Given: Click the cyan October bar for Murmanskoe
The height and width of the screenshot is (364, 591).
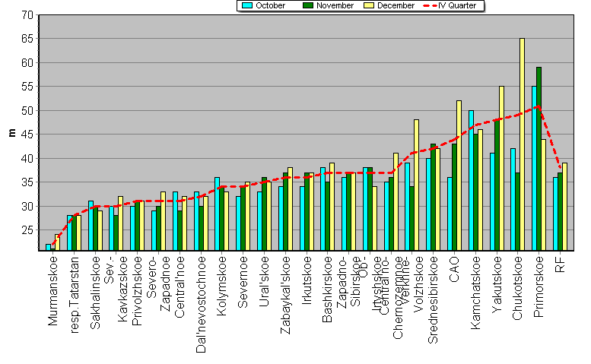Looking at the screenshot, I should [x=48, y=247].
